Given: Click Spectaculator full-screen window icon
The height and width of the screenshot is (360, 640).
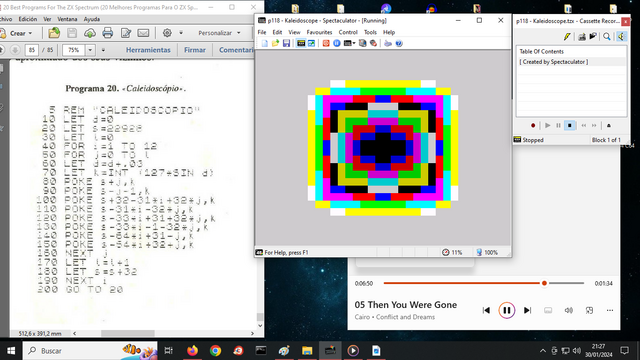Looking at the screenshot, I should coord(311,43).
